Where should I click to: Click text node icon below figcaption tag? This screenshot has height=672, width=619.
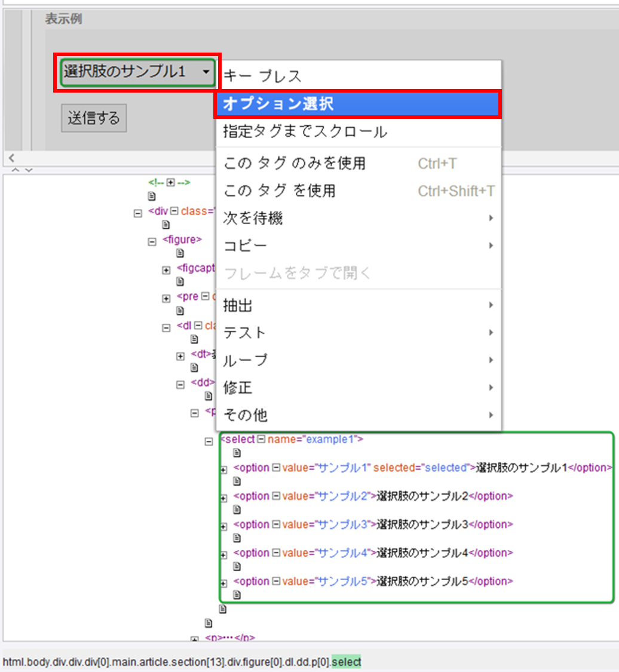click(x=180, y=281)
